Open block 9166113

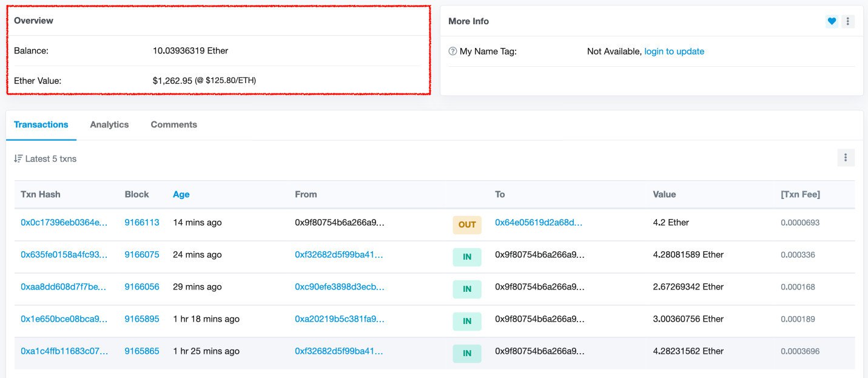pos(142,223)
